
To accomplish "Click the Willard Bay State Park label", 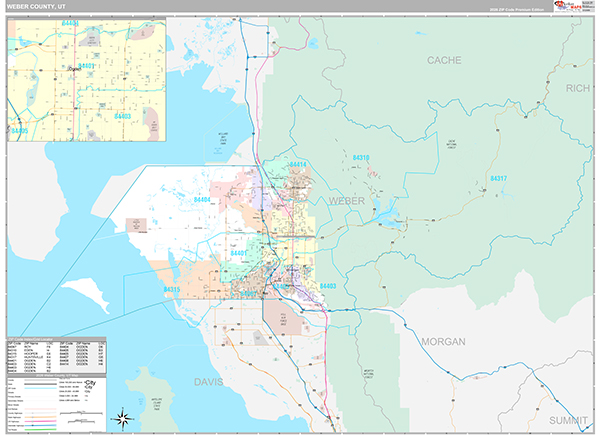I will 223,137.
